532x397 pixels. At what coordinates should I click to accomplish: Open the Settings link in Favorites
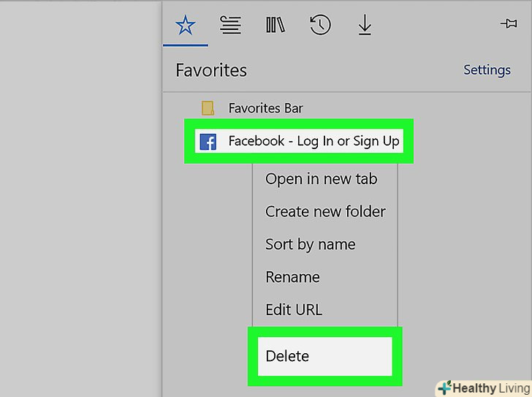487,70
